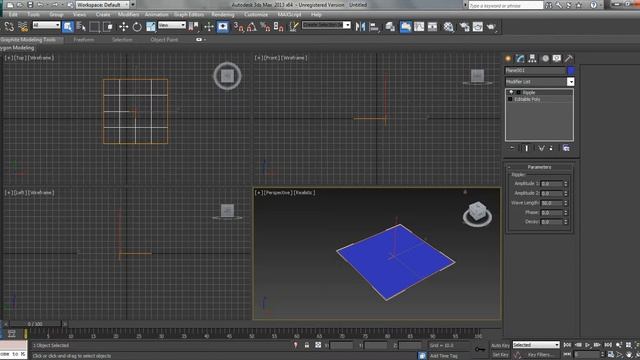Open the Render Setup dialog
The height and width of the screenshot is (360, 640).
464,27
